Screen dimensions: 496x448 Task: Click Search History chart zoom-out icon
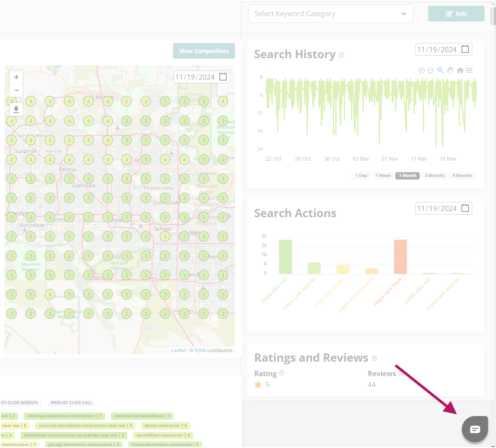(x=430, y=71)
